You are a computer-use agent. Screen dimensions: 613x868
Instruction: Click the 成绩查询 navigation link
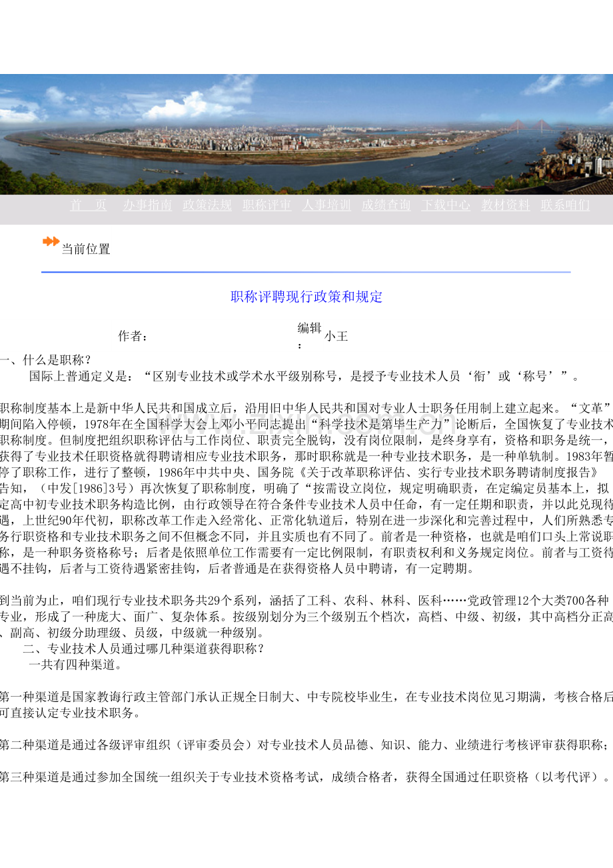[386, 205]
